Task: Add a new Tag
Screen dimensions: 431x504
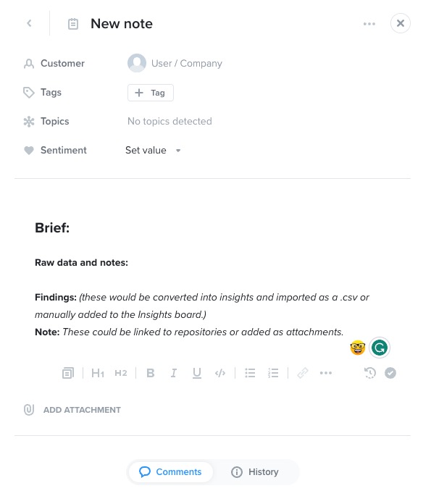Action: [x=151, y=93]
